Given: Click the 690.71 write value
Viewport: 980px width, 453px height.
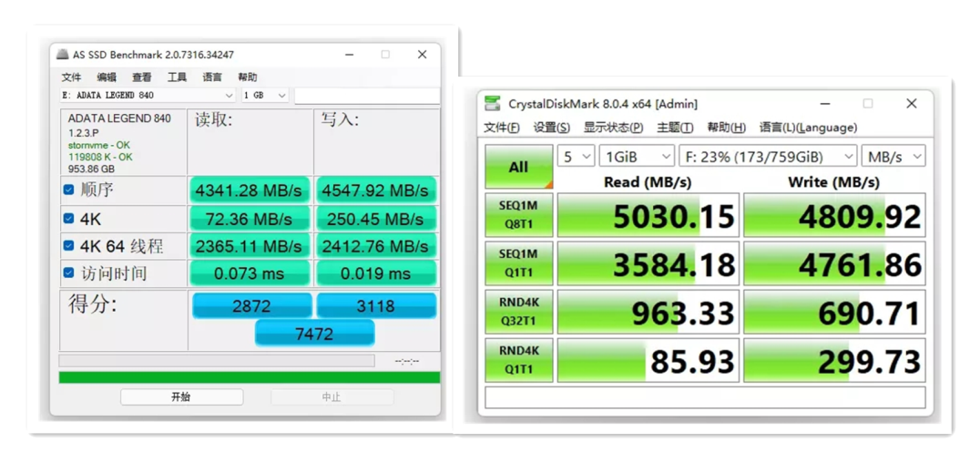Looking at the screenshot, I should (x=834, y=312).
